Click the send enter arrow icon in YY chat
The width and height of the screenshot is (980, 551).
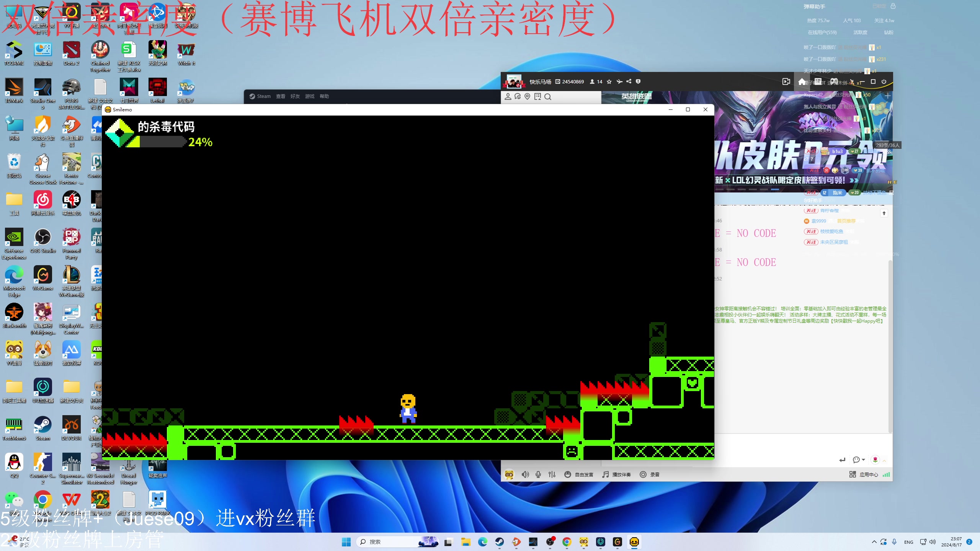842,460
